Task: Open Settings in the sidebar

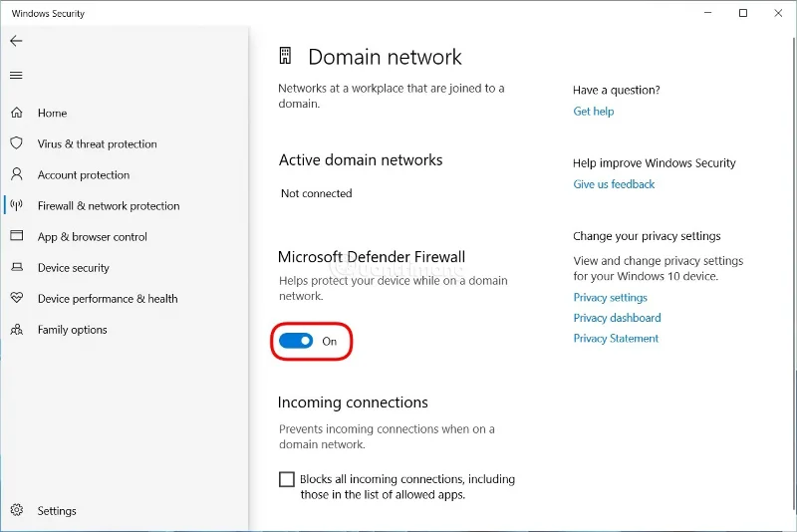Action: point(57,511)
